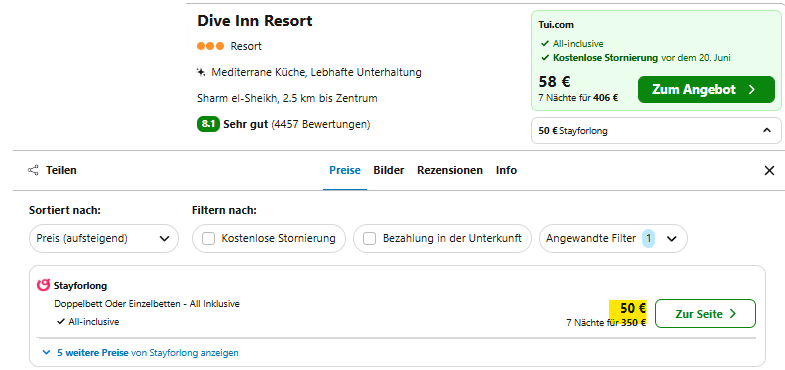Enable the Kostenlose Stornierung filter checkbox
This screenshot has width=785, height=370.
point(208,239)
